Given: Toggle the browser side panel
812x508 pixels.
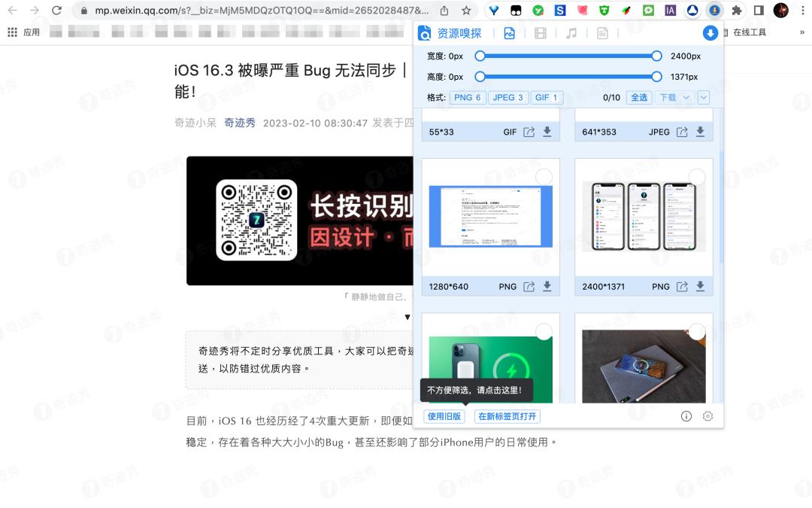Looking at the screenshot, I should (x=759, y=11).
